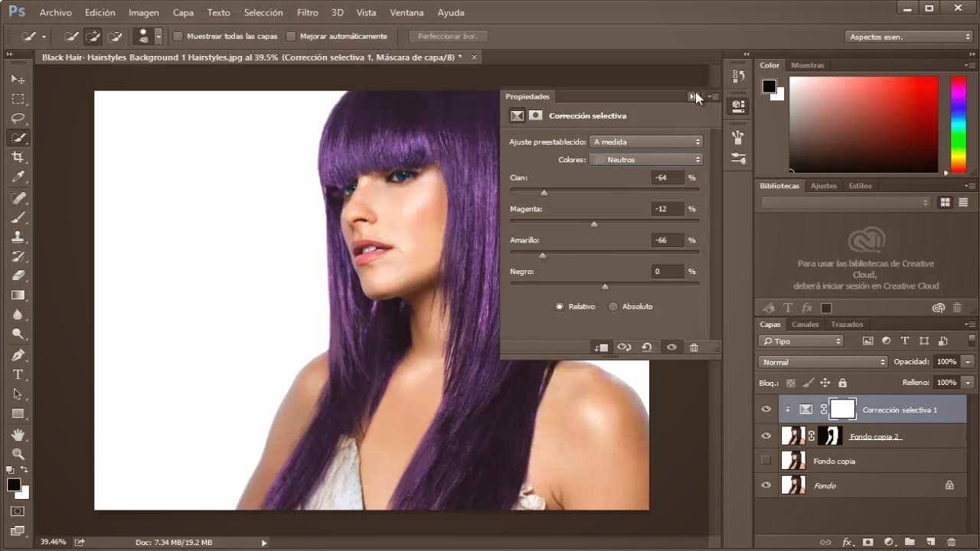The width and height of the screenshot is (980, 551).
Task: Switch to the Muestras tab
Action: tap(808, 66)
